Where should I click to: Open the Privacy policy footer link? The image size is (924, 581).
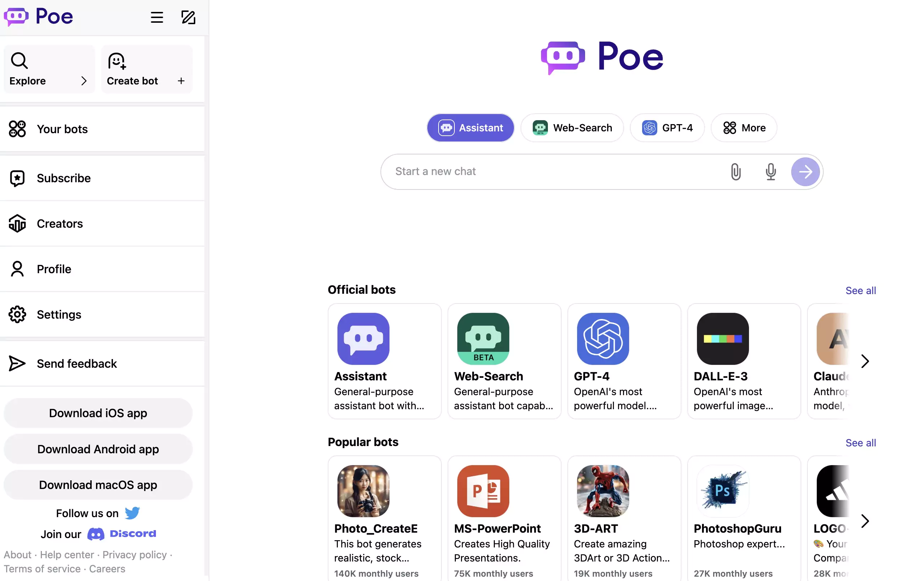[x=135, y=555]
